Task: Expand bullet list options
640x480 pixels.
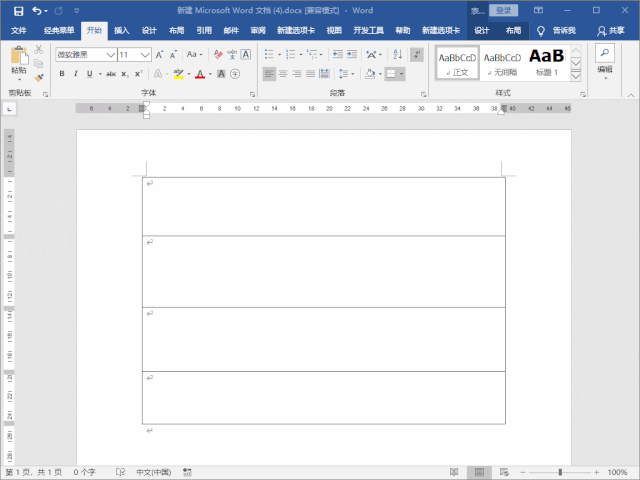Action: coord(280,55)
